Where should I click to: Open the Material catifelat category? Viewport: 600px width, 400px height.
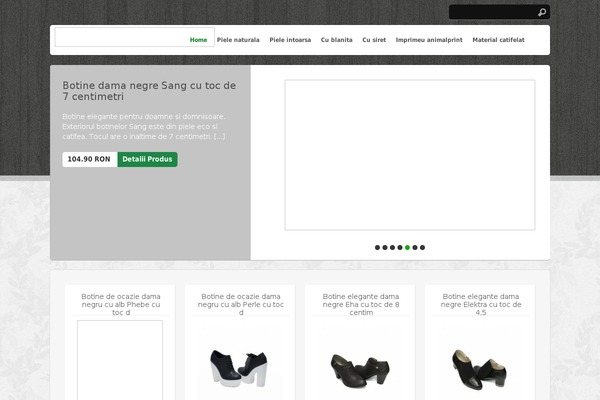pos(498,40)
